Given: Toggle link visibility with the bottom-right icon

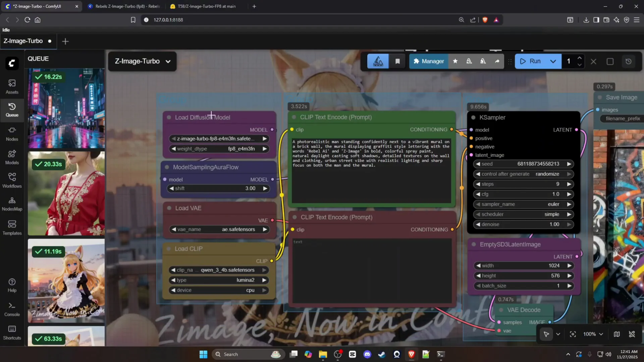Looking at the screenshot, I should click(x=632, y=334).
